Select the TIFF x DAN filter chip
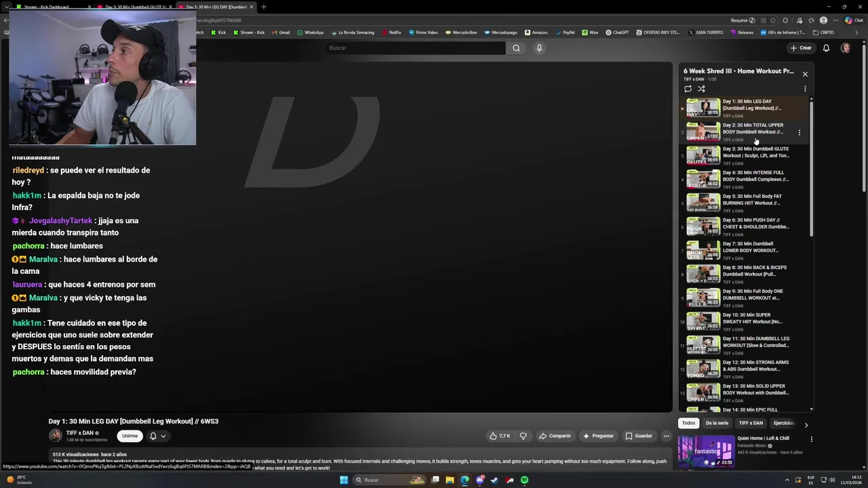Screen dimensions: 868x488 click(751, 423)
